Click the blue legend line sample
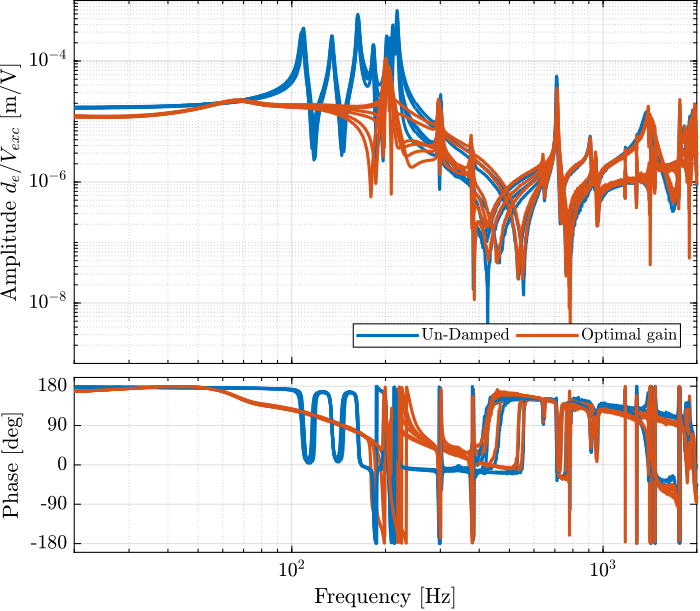This screenshot has height=611, width=700. point(388,335)
